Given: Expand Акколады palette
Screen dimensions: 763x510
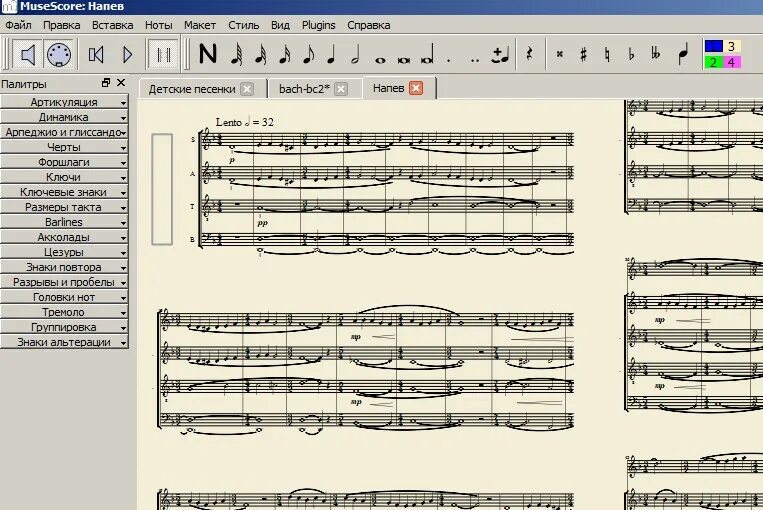Looking at the screenshot, I should point(64,237).
